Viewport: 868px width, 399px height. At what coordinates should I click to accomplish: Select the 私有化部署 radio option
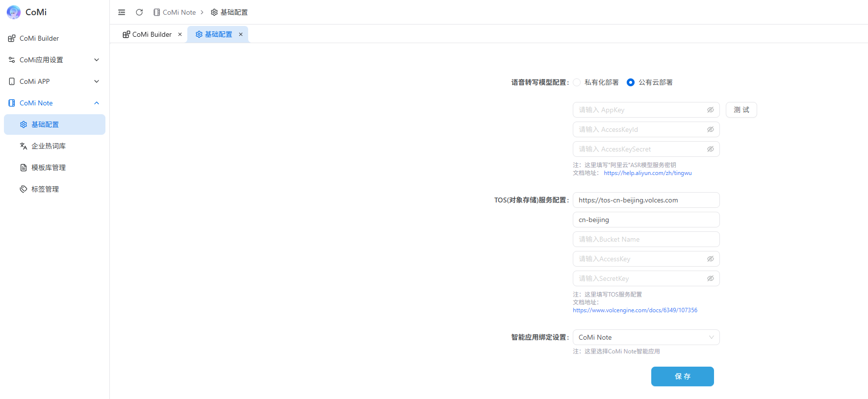(x=577, y=82)
